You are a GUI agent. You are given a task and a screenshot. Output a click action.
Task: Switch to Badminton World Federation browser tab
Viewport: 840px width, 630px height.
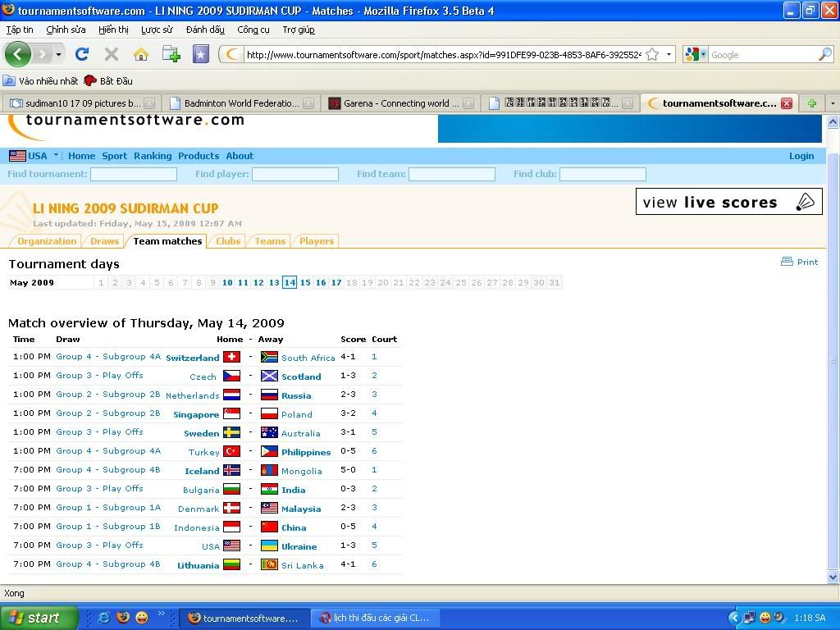(x=241, y=103)
